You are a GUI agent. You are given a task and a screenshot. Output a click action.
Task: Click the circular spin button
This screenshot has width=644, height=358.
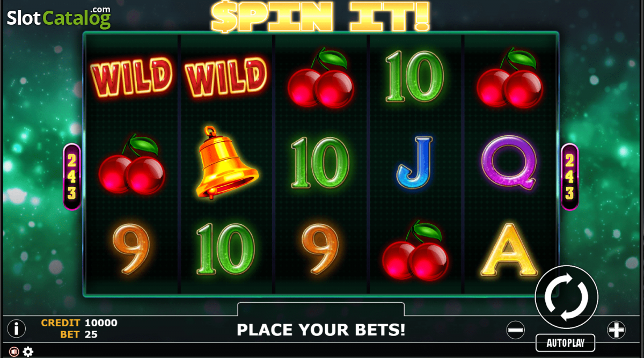pyautogui.click(x=567, y=296)
